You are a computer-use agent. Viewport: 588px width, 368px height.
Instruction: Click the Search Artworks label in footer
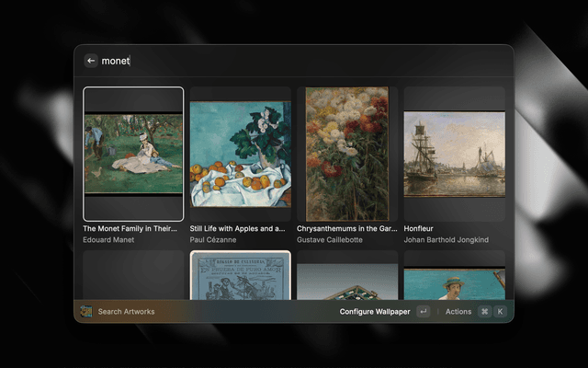(126, 312)
